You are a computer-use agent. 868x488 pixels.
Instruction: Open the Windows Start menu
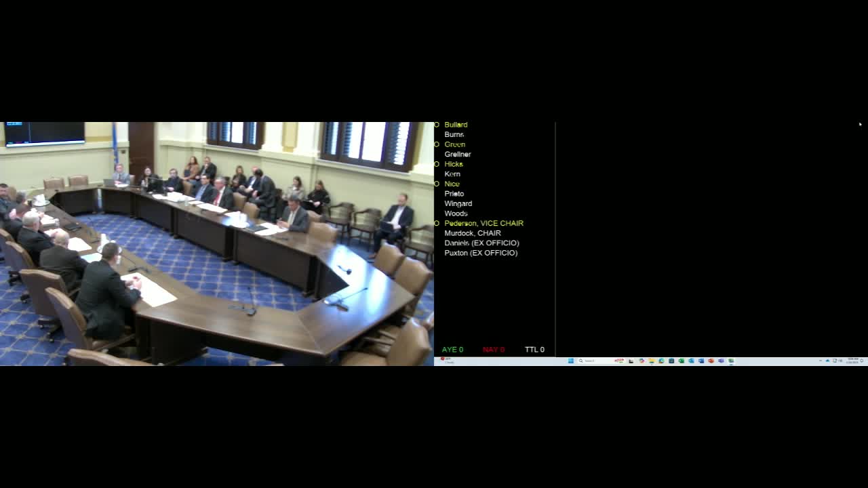point(571,361)
